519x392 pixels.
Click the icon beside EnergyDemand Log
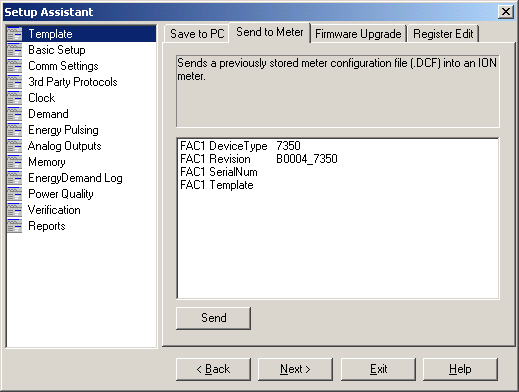(15, 178)
